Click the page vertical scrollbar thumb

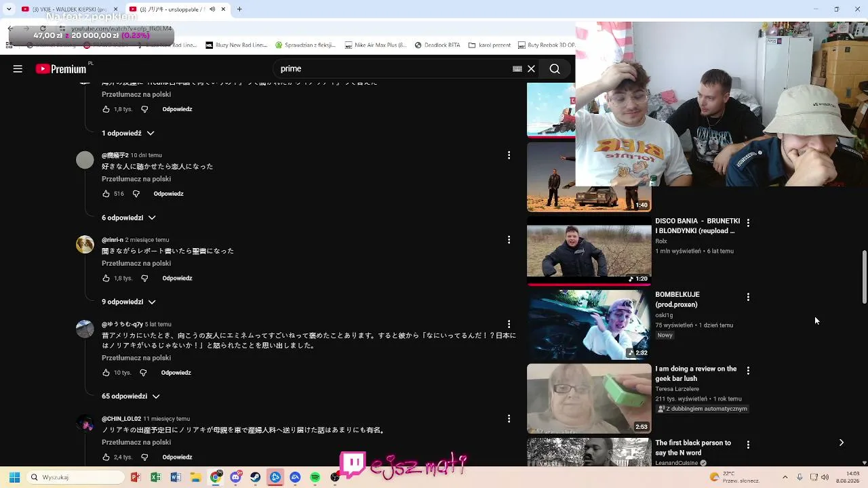(x=864, y=277)
